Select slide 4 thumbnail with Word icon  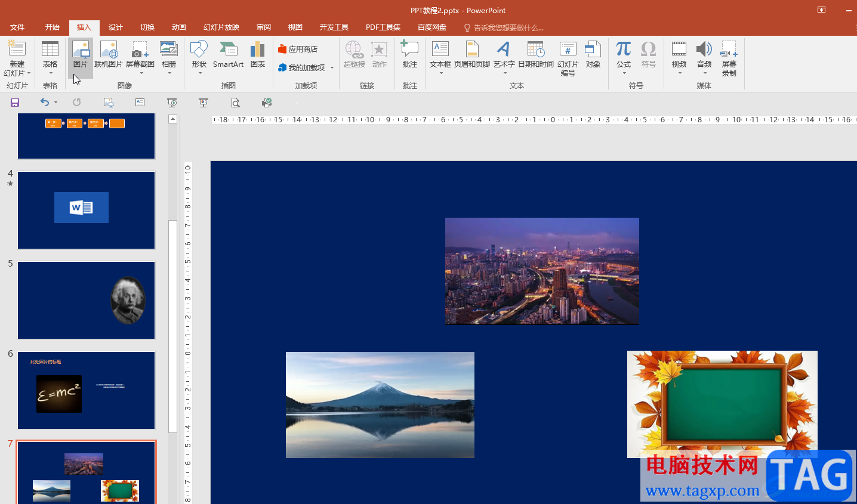87,210
